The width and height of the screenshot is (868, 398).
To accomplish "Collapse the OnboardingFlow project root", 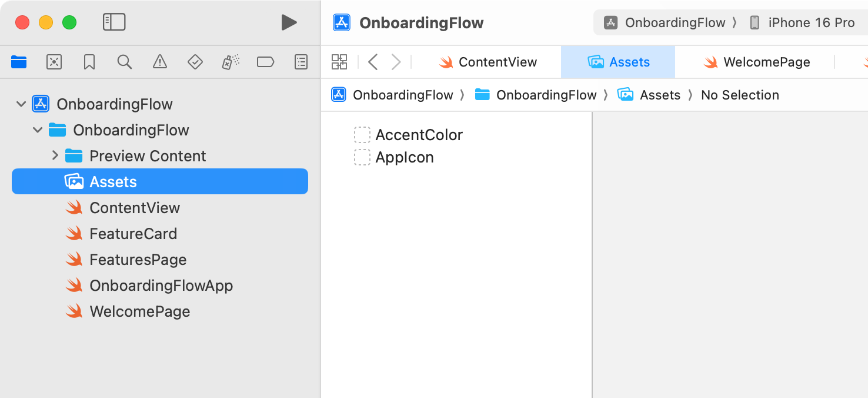I will click(21, 104).
